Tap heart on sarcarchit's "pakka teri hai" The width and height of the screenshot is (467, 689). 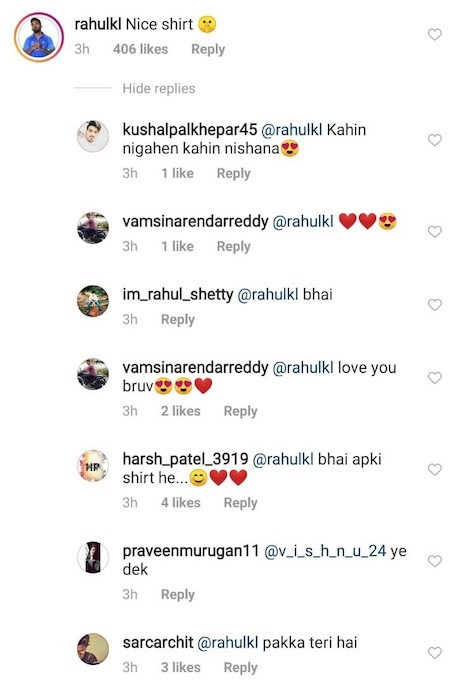pos(434,653)
